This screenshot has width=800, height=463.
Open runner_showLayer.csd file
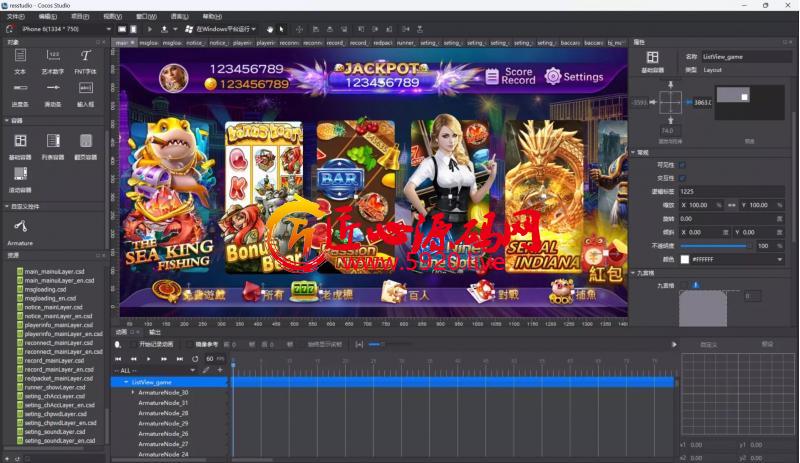click(x=55, y=387)
